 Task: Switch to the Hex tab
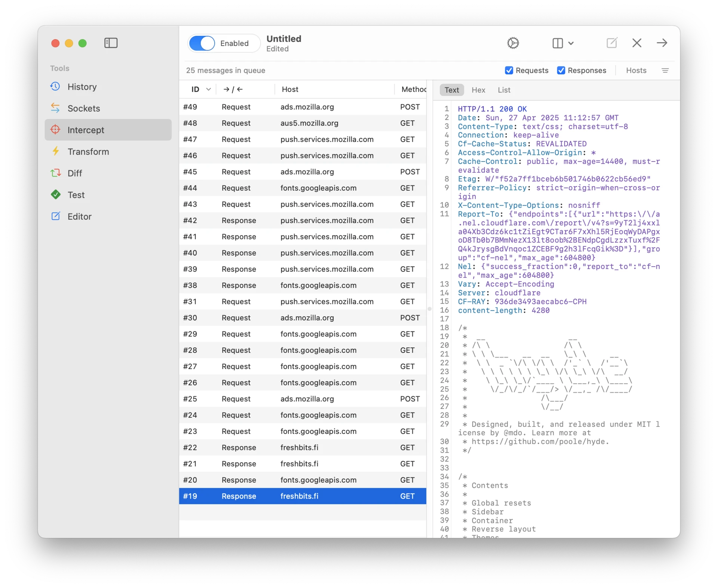pos(478,90)
